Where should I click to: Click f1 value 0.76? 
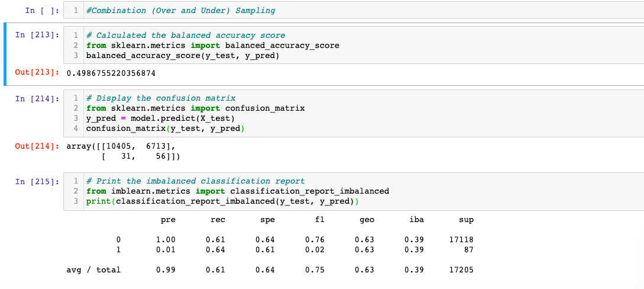point(315,240)
